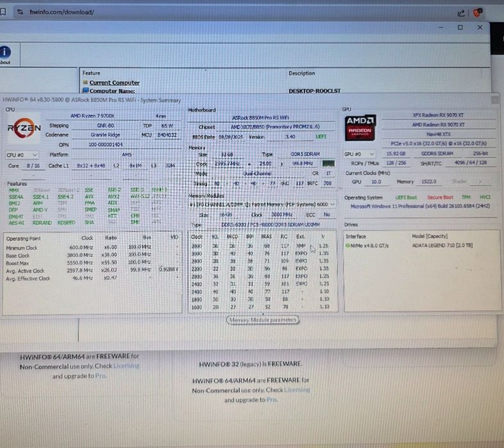Click the ADATA LEGEND 710 drive entry

pyautogui.click(x=442, y=245)
